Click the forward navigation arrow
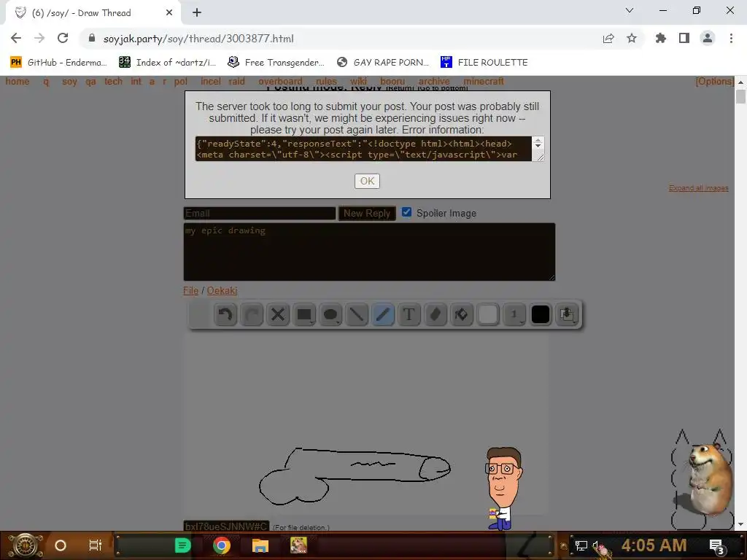Viewport: 747px width, 560px height. (x=39, y=38)
